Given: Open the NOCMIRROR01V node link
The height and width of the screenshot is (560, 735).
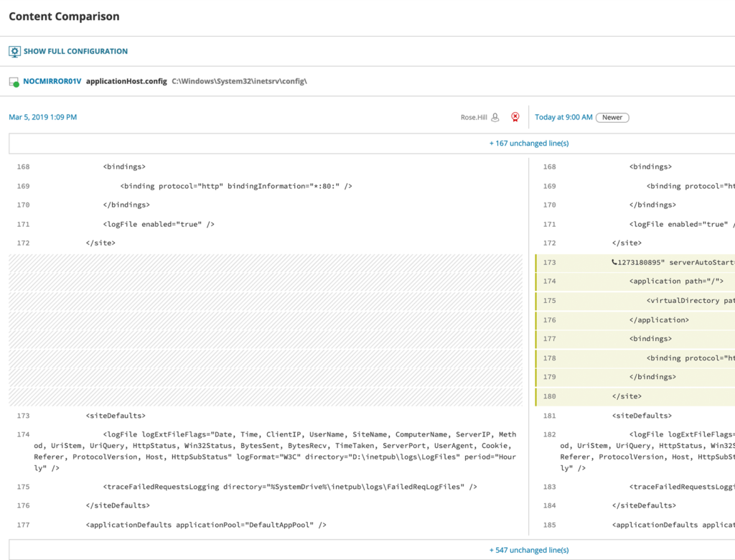Looking at the screenshot, I should tap(52, 81).
